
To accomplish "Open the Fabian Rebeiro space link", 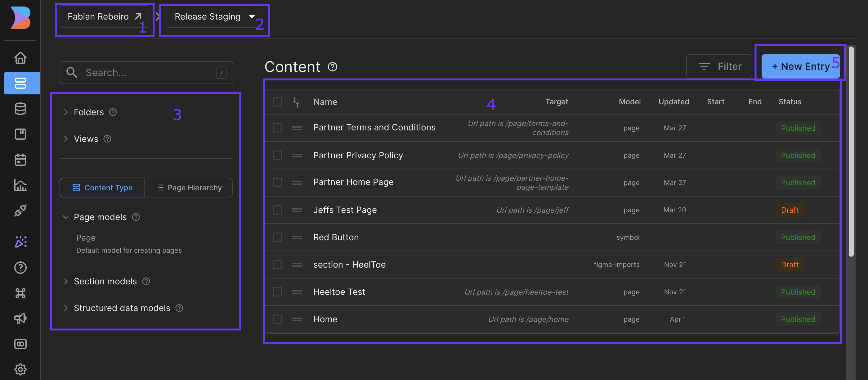I will (104, 16).
